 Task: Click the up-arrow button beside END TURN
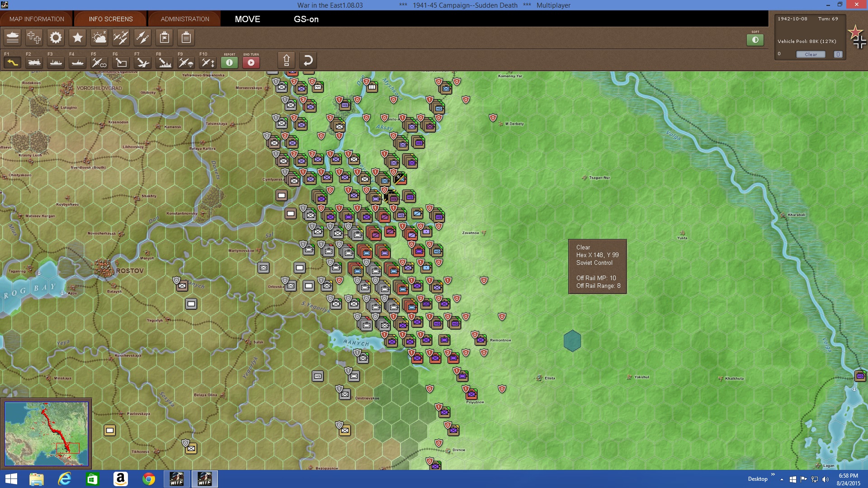coord(287,60)
